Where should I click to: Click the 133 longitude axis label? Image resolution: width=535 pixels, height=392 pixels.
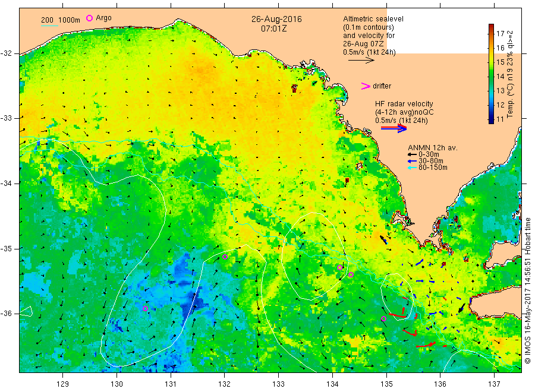click(x=278, y=384)
